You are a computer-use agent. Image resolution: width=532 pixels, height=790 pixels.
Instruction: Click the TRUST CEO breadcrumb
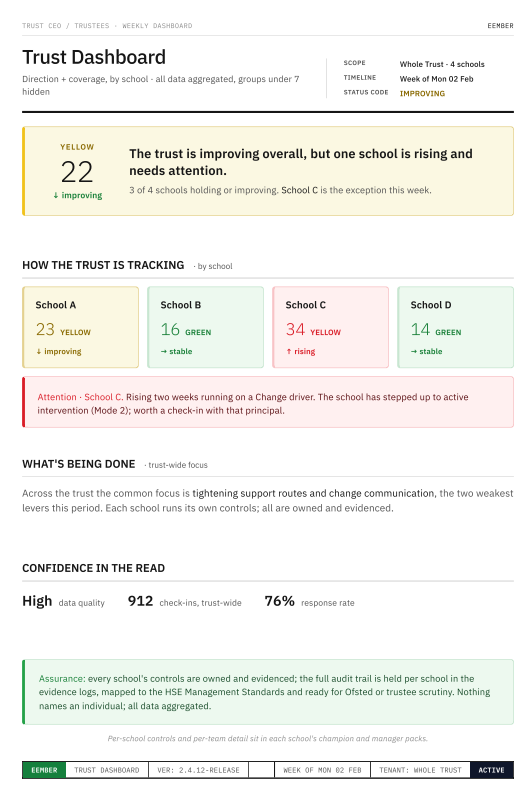(41, 26)
